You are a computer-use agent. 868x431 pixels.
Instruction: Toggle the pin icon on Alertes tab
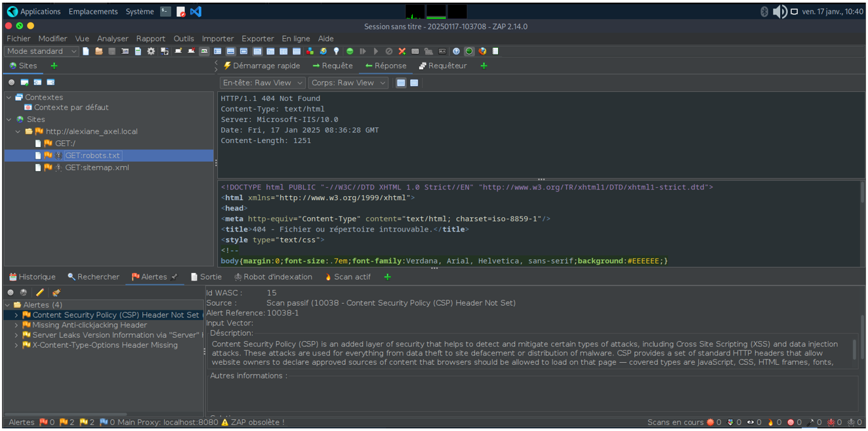175,277
